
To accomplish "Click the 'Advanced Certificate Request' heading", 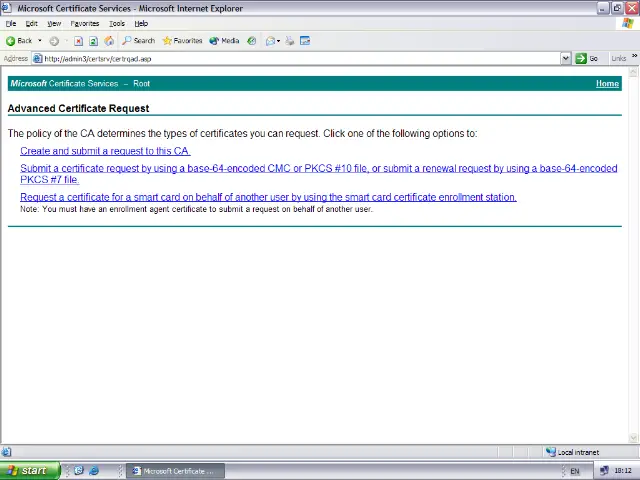I will click(x=78, y=109).
